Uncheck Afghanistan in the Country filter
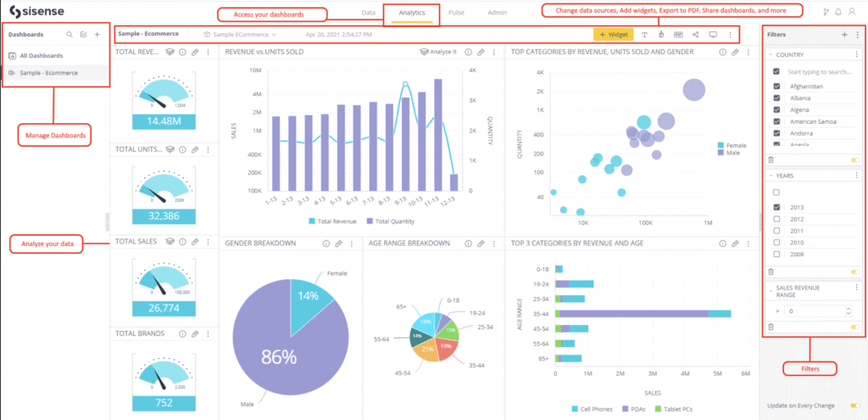 tap(776, 87)
